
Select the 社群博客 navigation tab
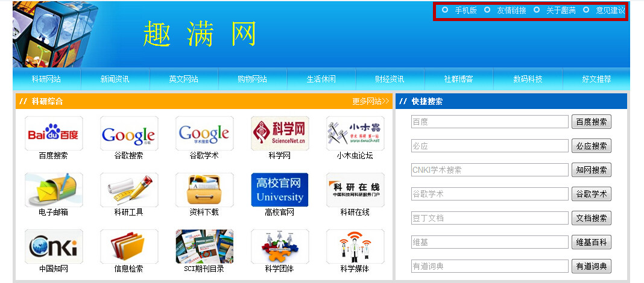point(458,79)
